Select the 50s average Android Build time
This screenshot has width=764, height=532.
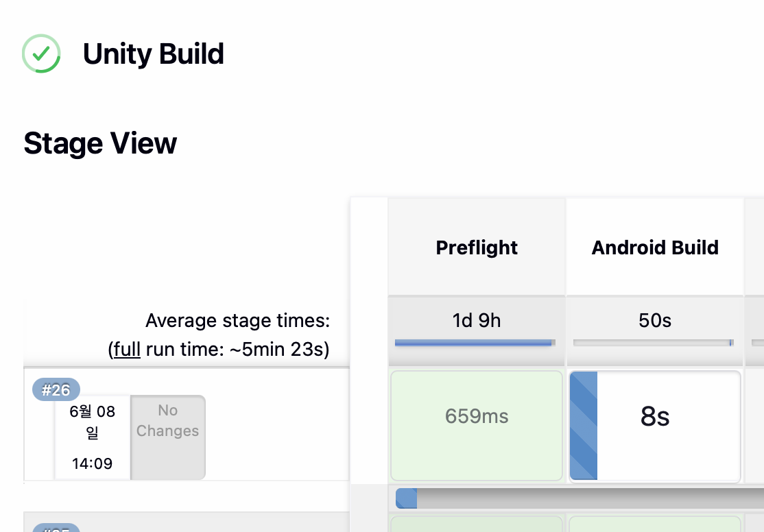point(655,321)
